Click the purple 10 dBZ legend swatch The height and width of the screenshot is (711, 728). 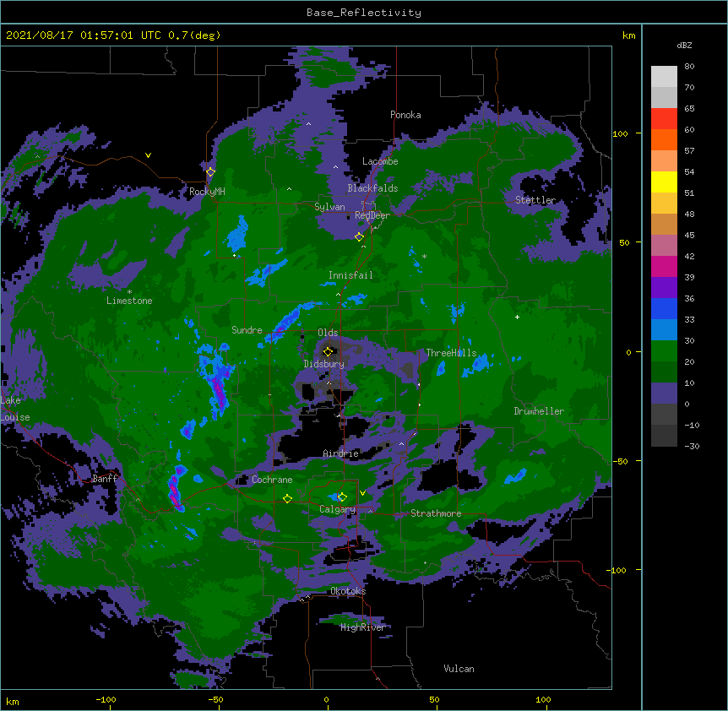[x=664, y=393]
